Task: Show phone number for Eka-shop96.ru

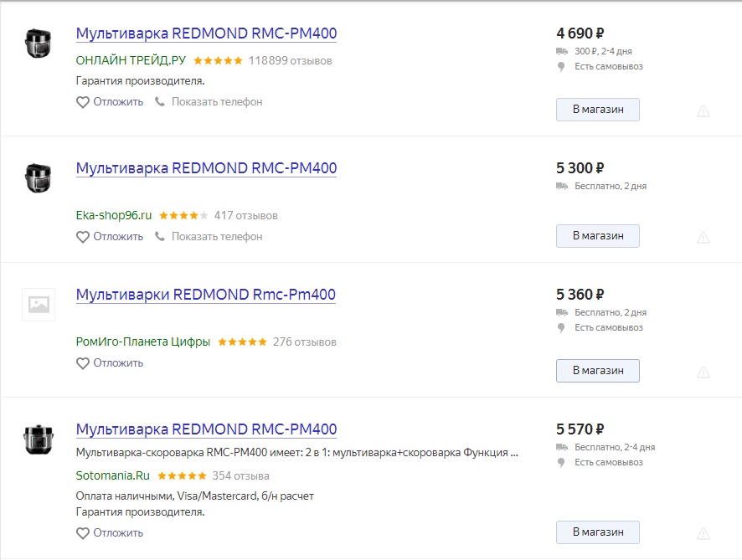Action: pyautogui.click(x=217, y=237)
